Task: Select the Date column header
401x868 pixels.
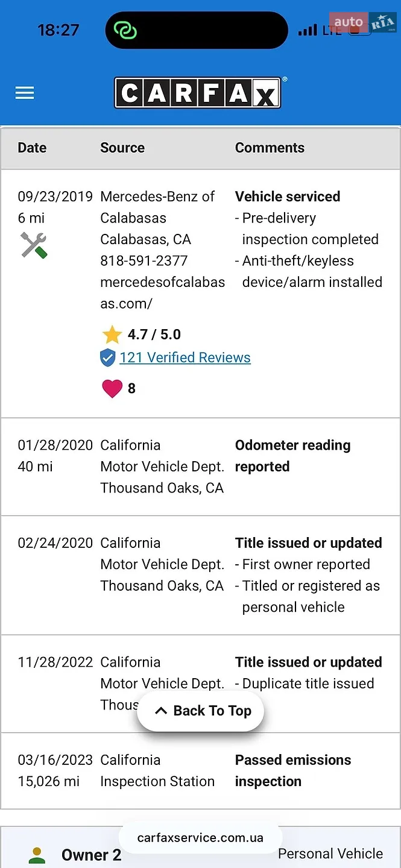Action: tap(32, 148)
